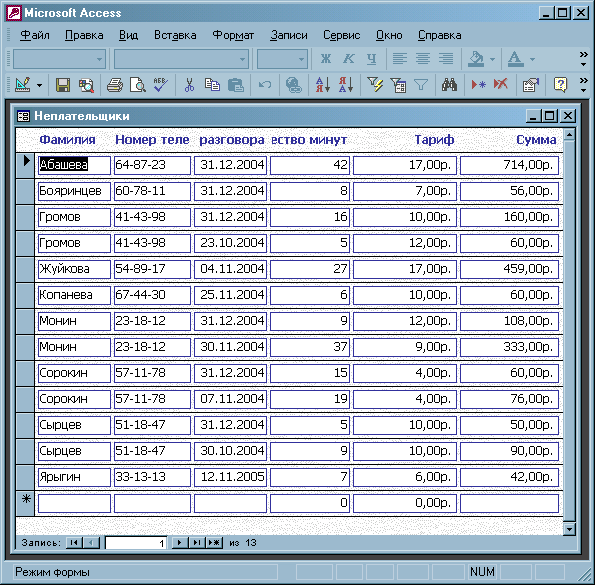Screen dimensions: 595x585
Task: Open the Database Window icon
Action: click(x=530, y=85)
